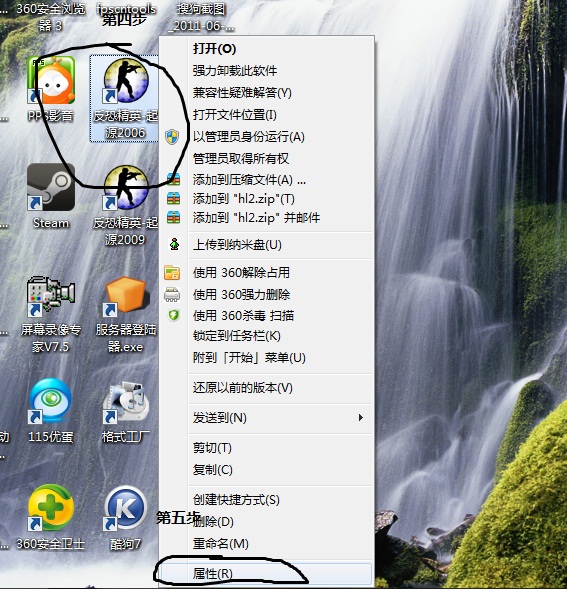Choose 使用 360杀毒 扫描

pyautogui.click(x=243, y=315)
